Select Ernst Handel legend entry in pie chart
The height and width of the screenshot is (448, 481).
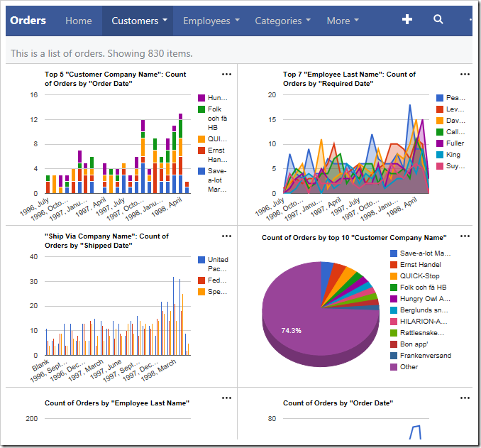click(415, 265)
